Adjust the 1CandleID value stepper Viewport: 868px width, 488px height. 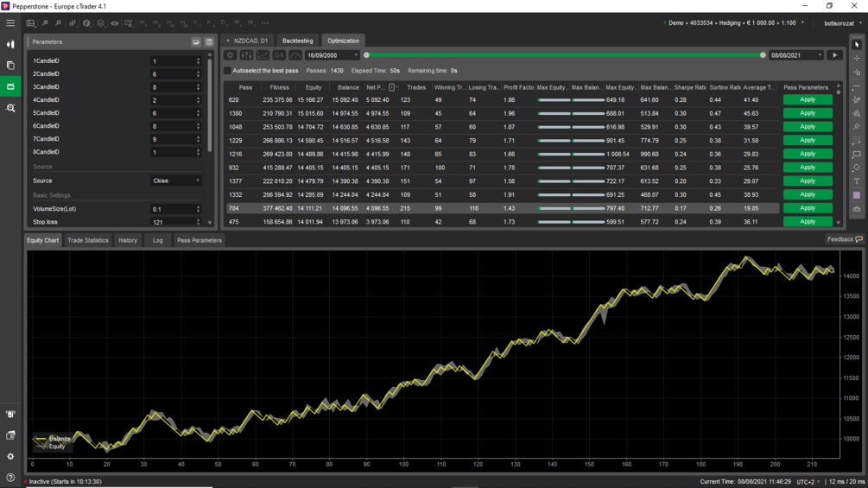(198, 60)
